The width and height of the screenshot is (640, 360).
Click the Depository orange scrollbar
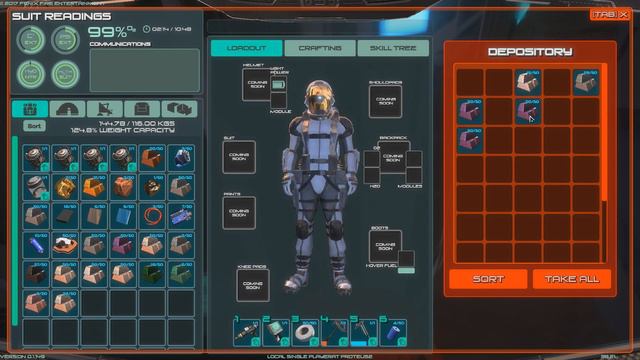click(x=604, y=133)
